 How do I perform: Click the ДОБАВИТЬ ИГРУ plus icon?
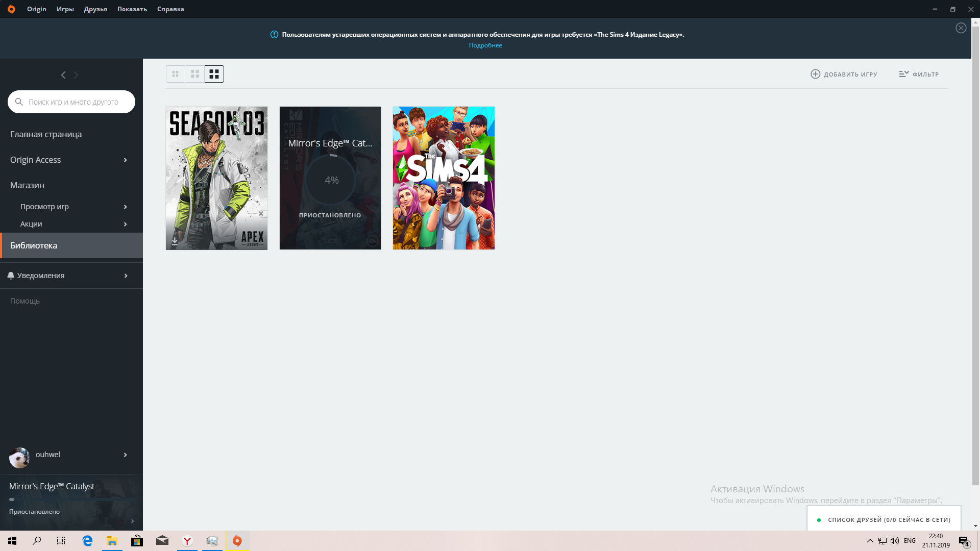click(x=816, y=74)
